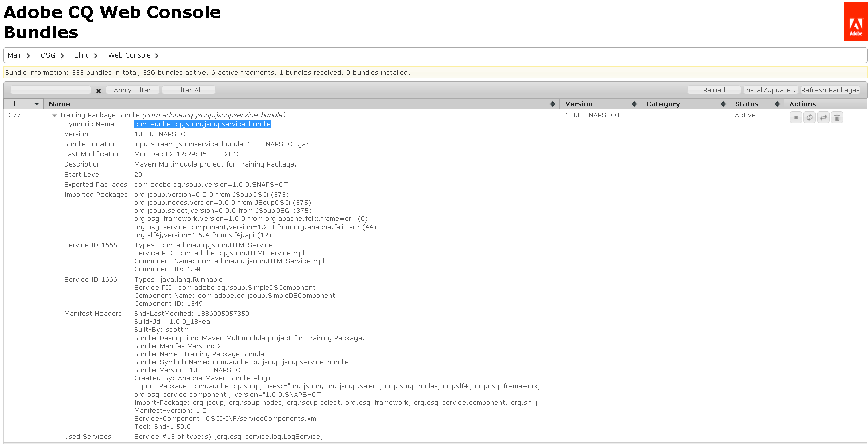Click the Built-By: scottm line
This screenshot has width=868, height=444.
click(x=162, y=330)
